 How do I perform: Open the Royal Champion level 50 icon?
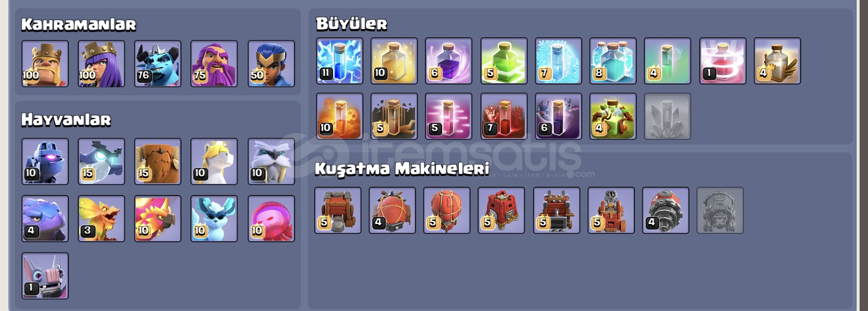[x=271, y=64]
